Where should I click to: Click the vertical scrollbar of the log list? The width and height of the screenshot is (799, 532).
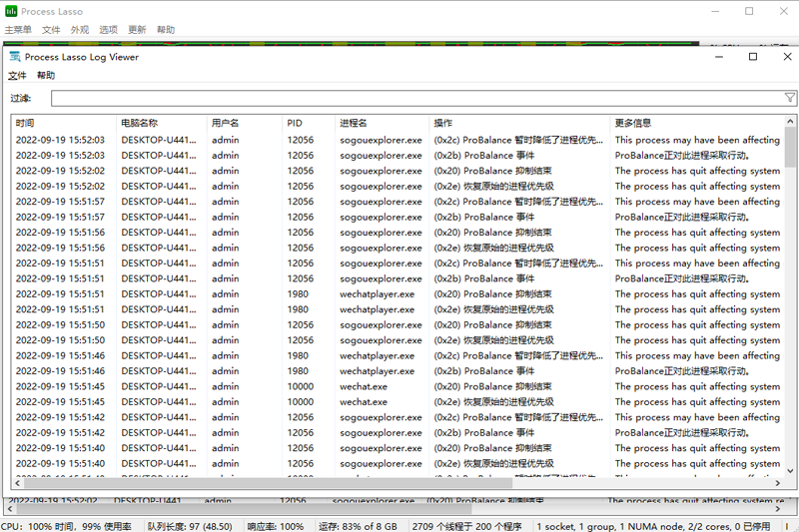coord(790,299)
